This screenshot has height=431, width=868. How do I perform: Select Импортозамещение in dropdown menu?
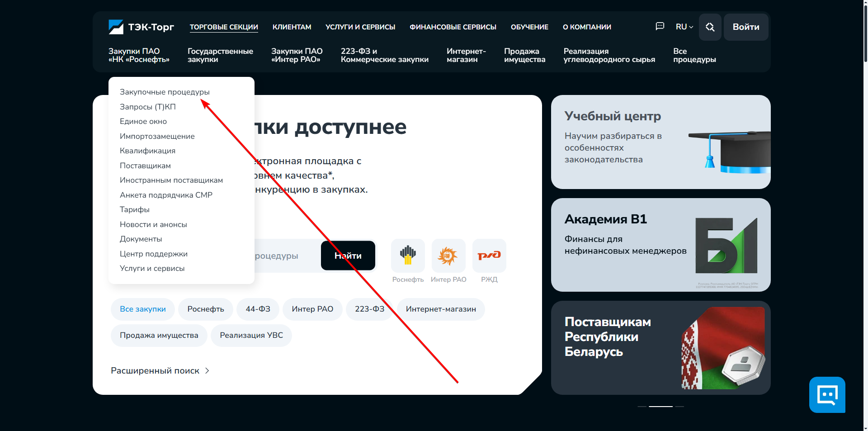157,136
